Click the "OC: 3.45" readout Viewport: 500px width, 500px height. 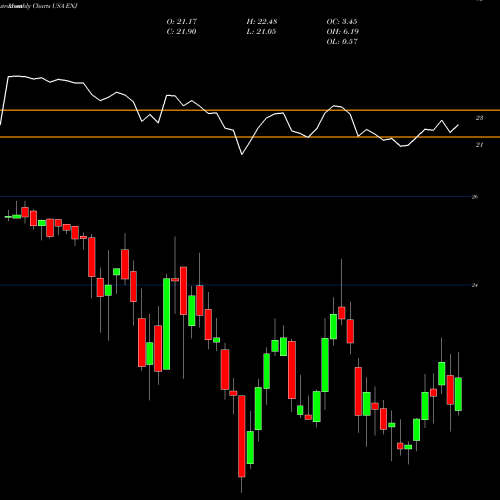(x=342, y=22)
